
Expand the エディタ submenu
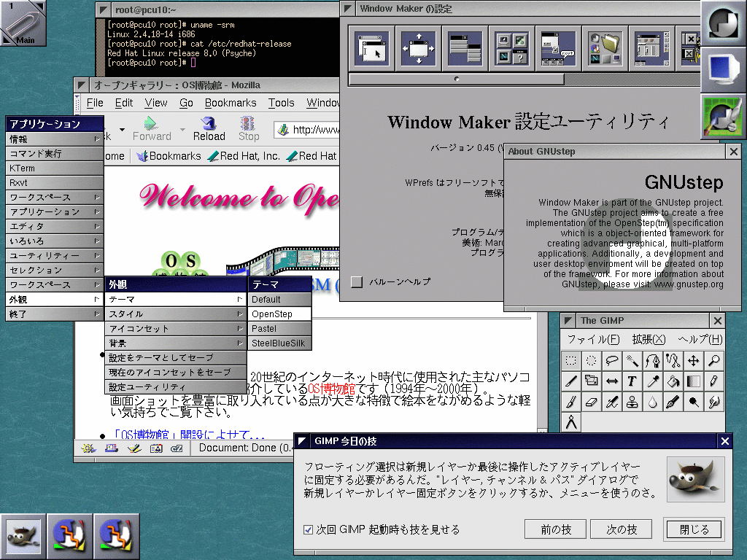(x=54, y=227)
